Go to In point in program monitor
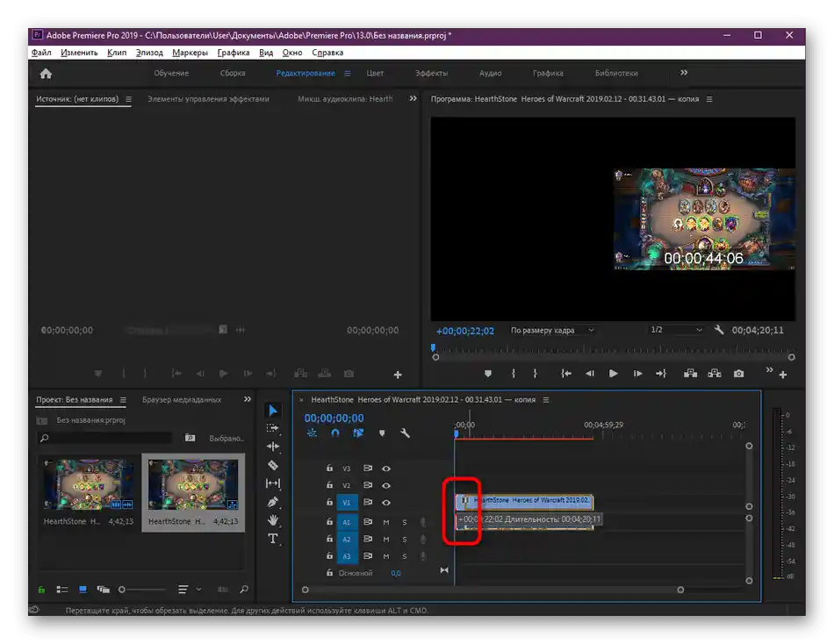This screenshot has height=644, width=834. coord(566,373)
